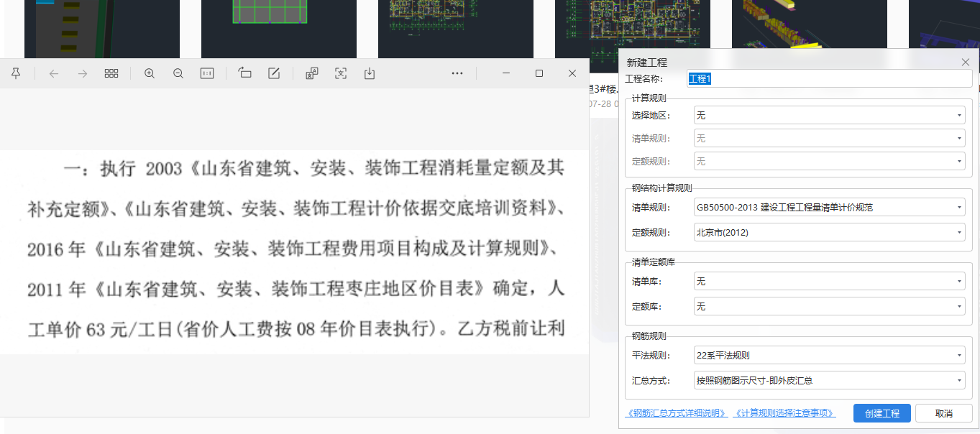View the image at actual 1:1 size

tap(207, 73)
